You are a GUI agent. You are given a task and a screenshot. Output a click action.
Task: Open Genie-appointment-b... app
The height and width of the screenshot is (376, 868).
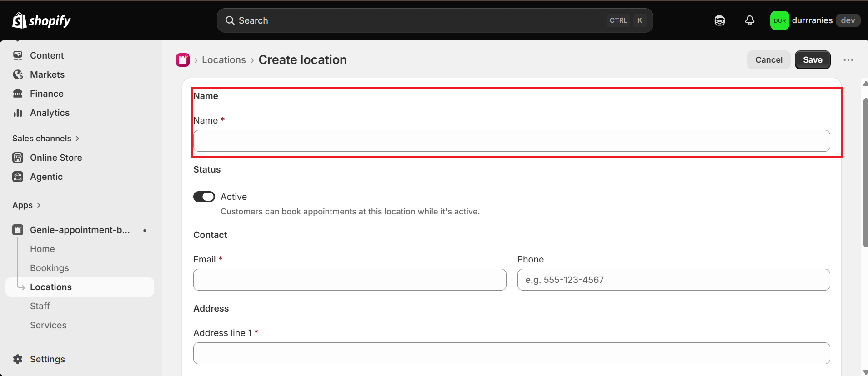[x=80, y=230]
